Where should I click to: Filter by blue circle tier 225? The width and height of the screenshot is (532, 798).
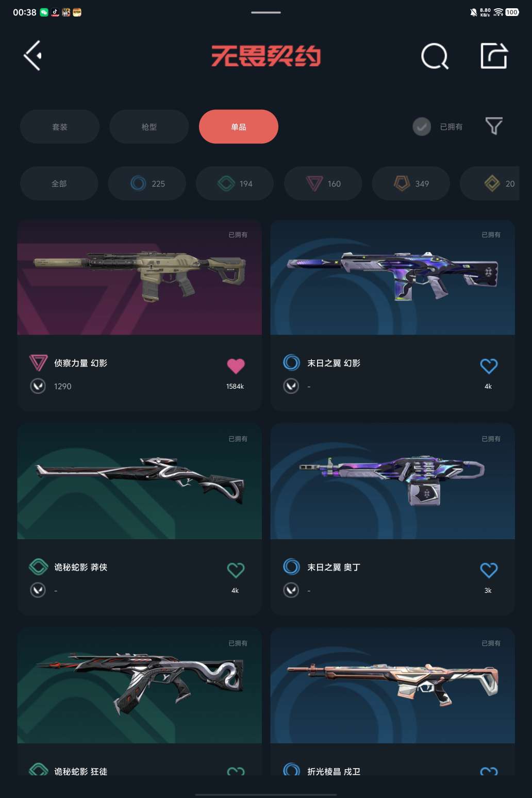pos(147,184)
